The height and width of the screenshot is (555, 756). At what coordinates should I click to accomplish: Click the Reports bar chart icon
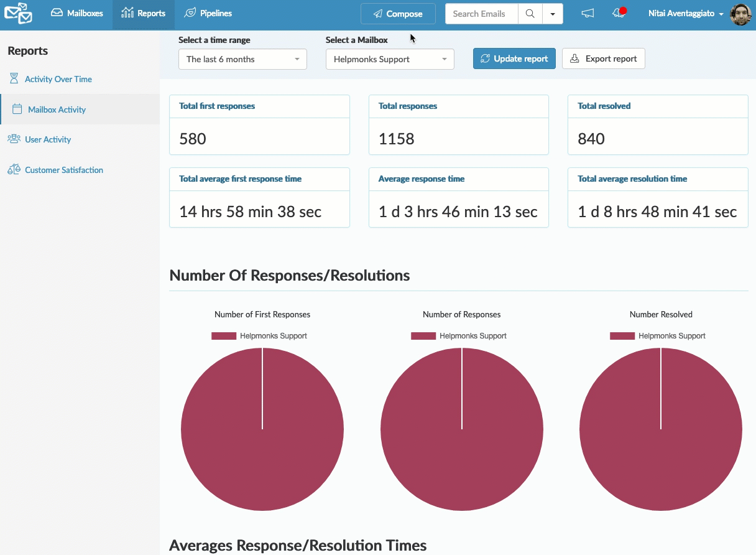tap(127, 13)
